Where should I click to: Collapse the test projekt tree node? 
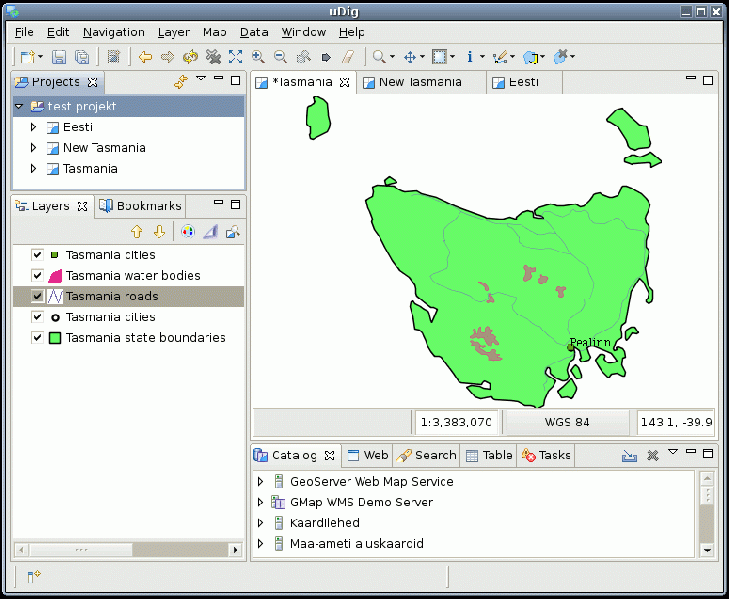coord(19,106)
